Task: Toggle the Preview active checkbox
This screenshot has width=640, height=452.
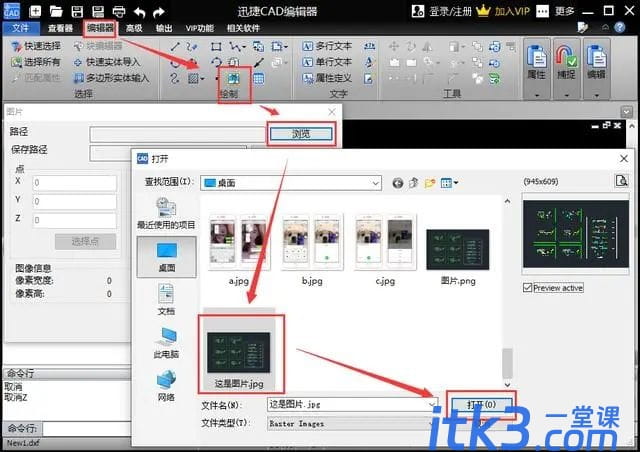Action: click(x=527, y=288)
